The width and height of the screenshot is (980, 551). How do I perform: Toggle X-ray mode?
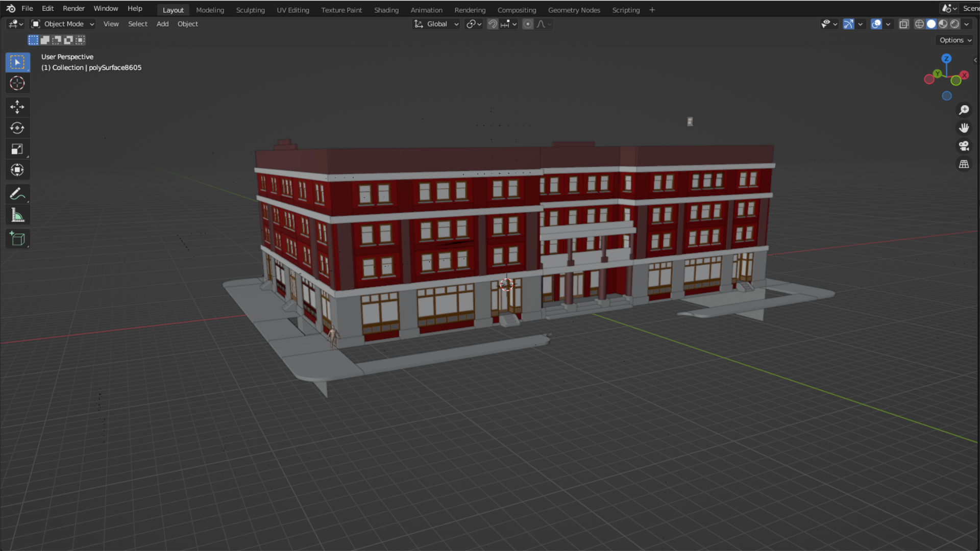click(x=904, y=24)
